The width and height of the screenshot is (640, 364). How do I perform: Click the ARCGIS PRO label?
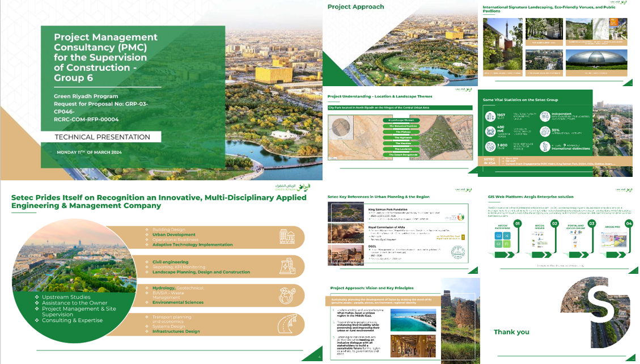click(x=612, y=227)
